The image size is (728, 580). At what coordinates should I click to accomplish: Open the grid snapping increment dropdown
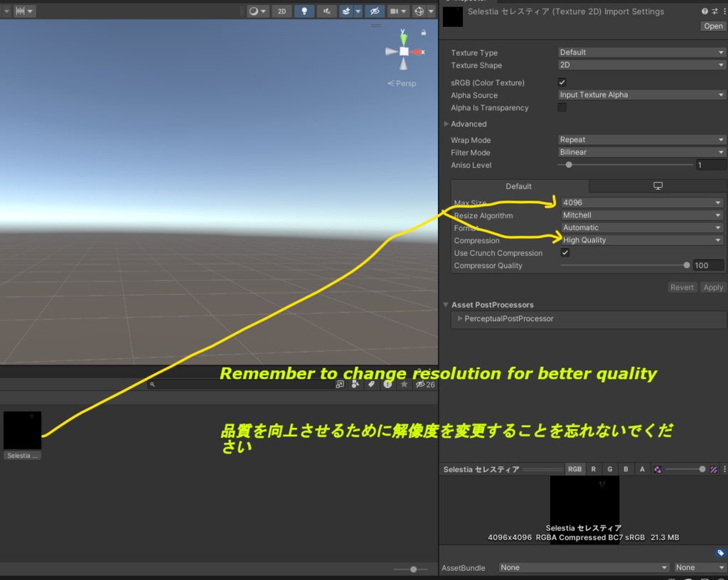tap(23, 11)
